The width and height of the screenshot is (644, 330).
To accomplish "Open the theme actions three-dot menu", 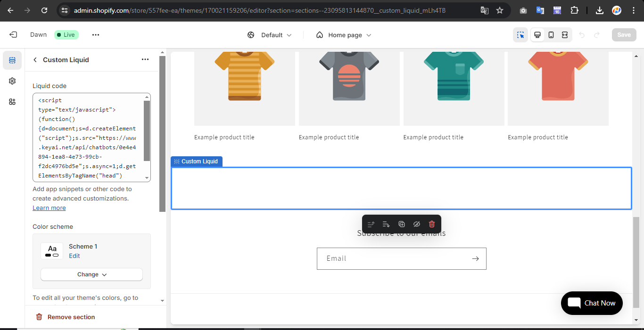I will 96,35.
